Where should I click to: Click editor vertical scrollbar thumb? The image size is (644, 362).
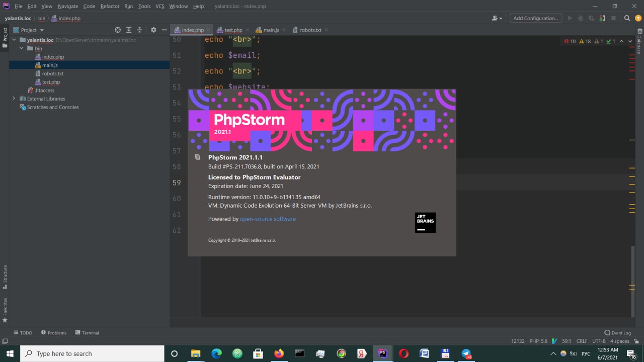coord(633,281)
